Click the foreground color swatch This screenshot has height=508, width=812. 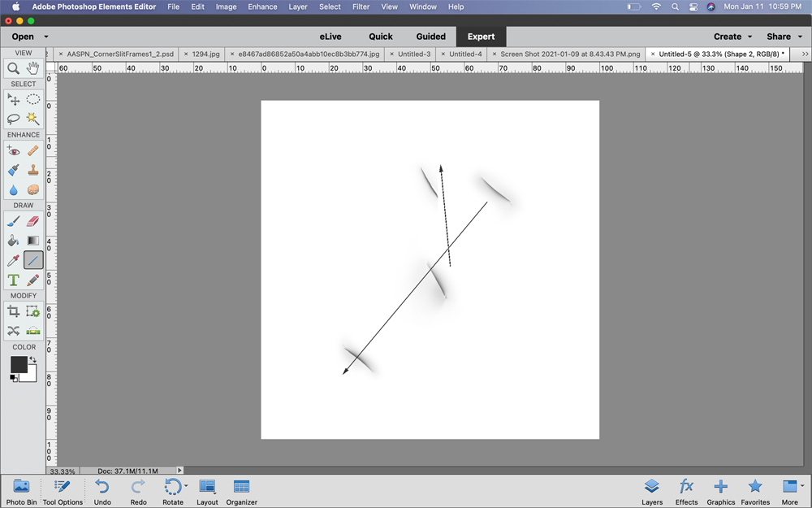[x=19, y=364]
